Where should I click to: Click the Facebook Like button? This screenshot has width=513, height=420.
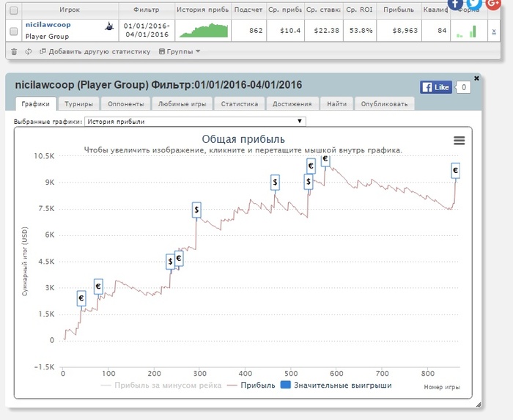436,87
